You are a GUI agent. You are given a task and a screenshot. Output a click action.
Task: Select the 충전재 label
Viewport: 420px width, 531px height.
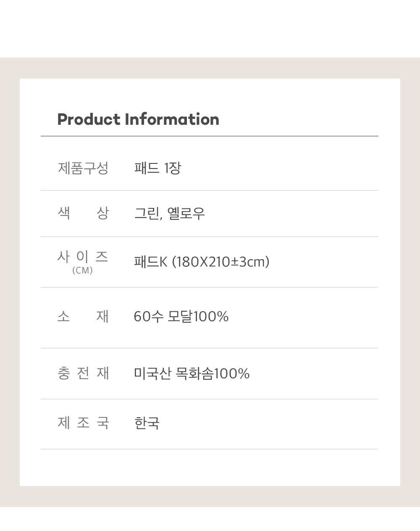83,373
